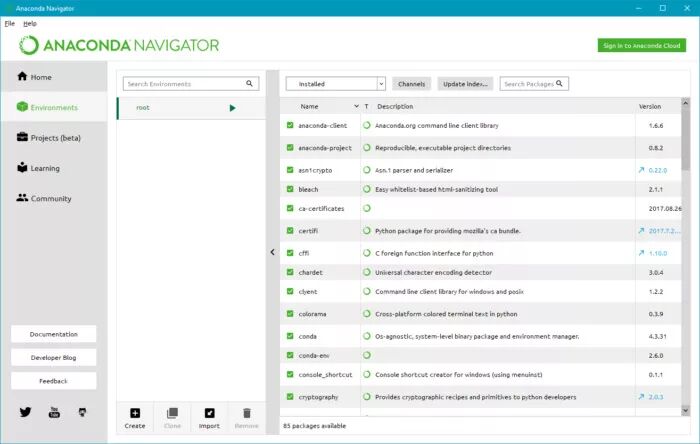
Task: Select the conda-env package name
Action: 314,355
